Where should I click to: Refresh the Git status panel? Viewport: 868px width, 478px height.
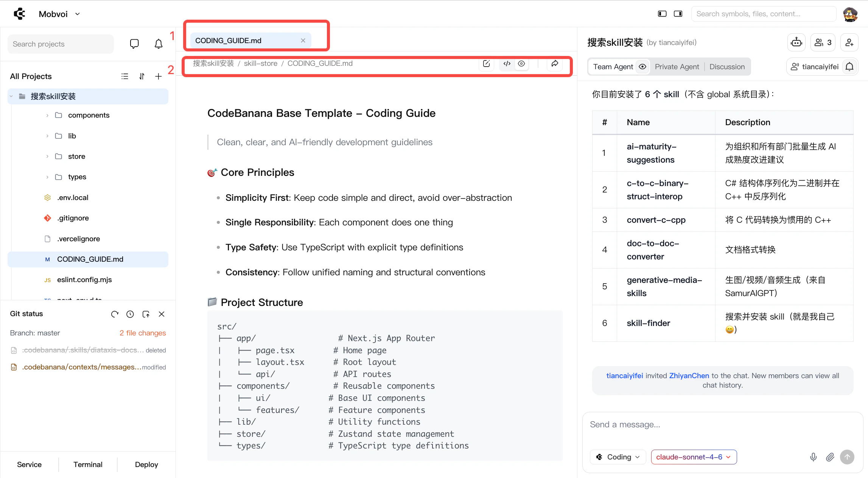[x=115, y=314]
